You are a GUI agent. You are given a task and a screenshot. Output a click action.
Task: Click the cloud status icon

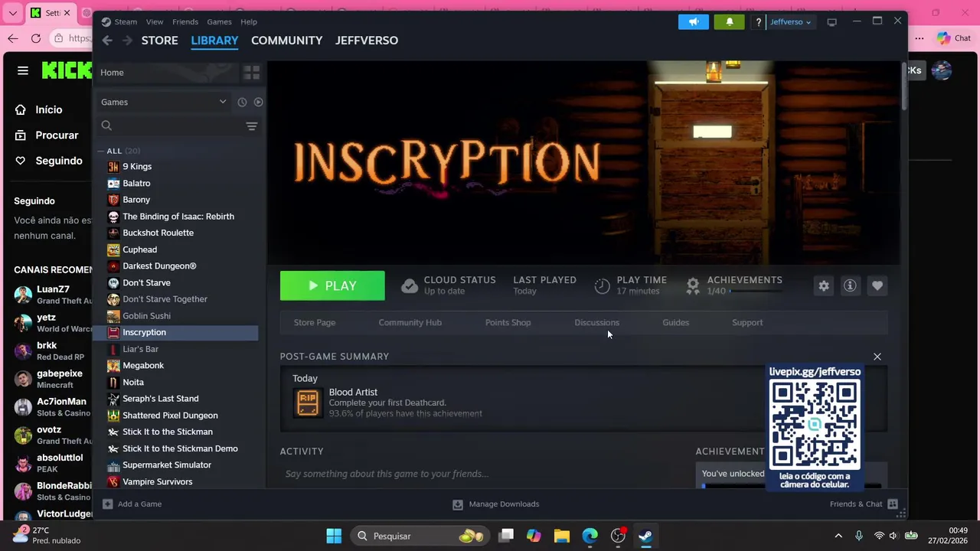(410, 285)
